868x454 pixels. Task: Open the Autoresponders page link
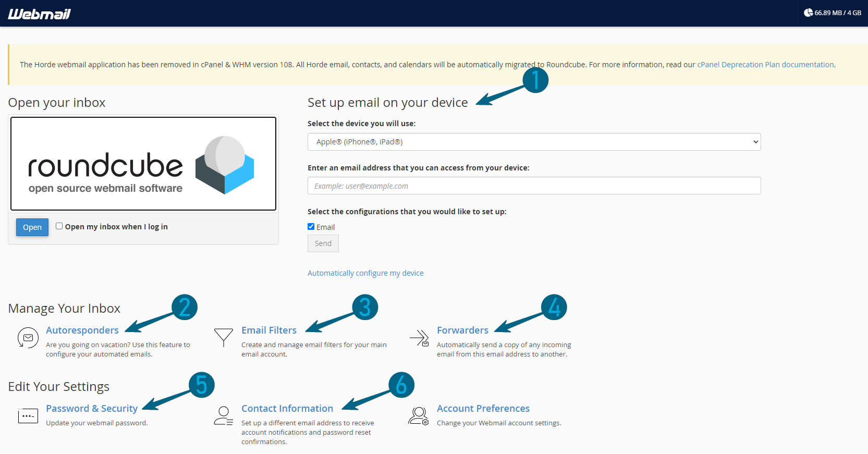82,330
